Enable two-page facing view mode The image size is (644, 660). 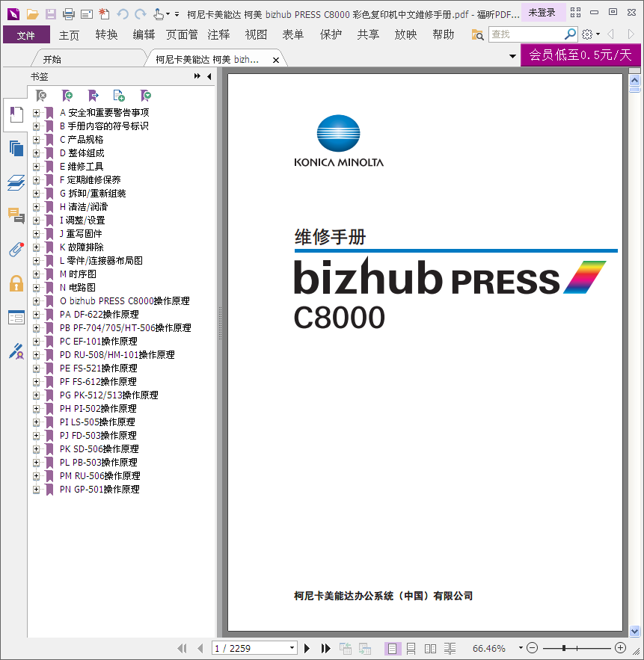(430, 648)
